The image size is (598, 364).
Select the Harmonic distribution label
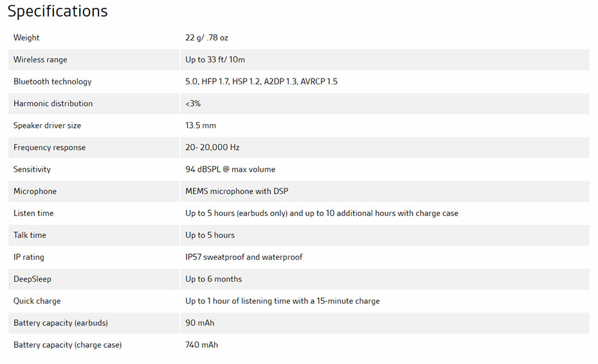53,104
